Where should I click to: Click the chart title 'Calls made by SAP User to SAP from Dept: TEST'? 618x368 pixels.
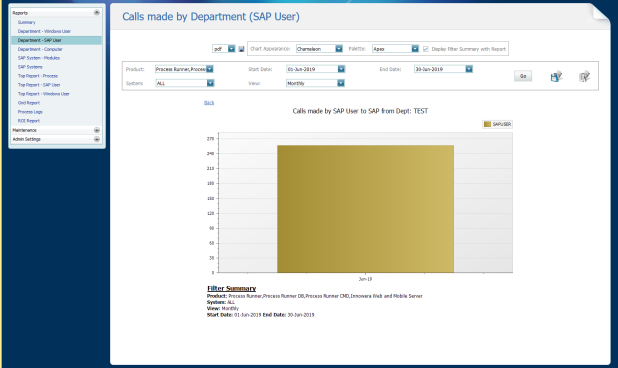click(360, 111)
